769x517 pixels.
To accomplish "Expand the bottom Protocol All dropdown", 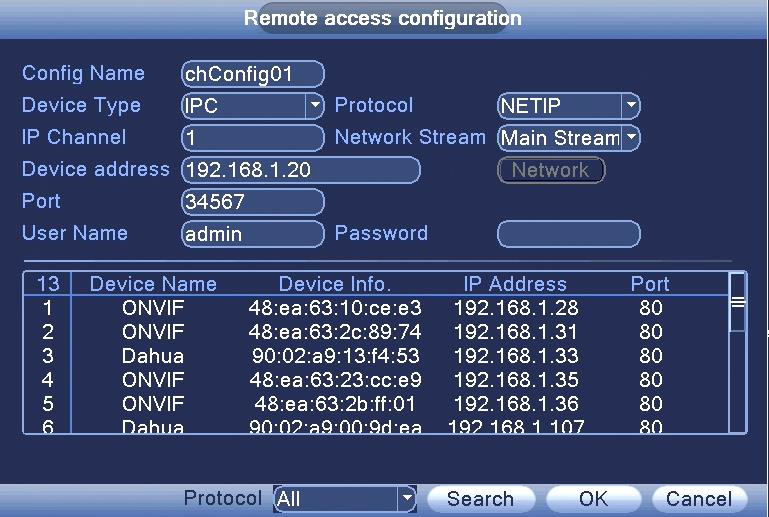I will [x=407, y=499].
